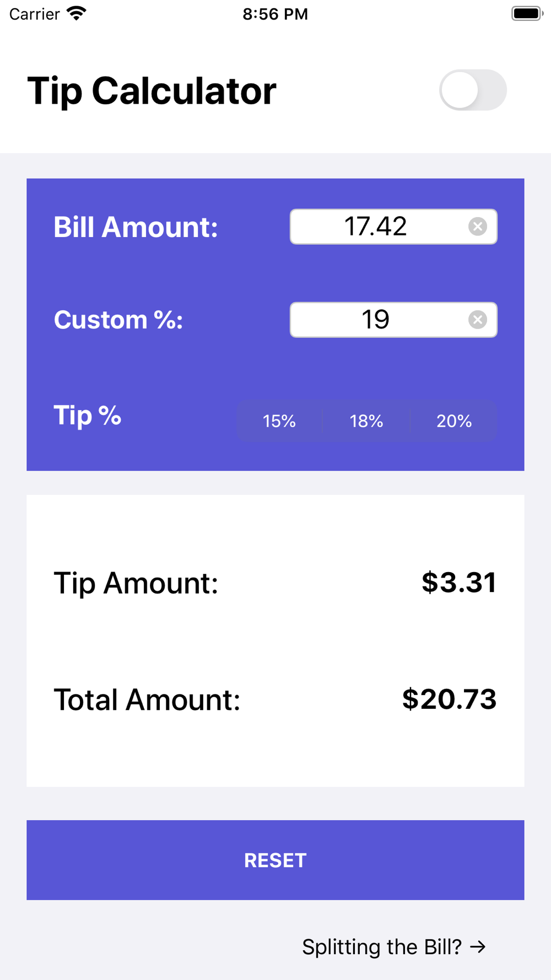Tap the Custom % label

click(118, 320)
